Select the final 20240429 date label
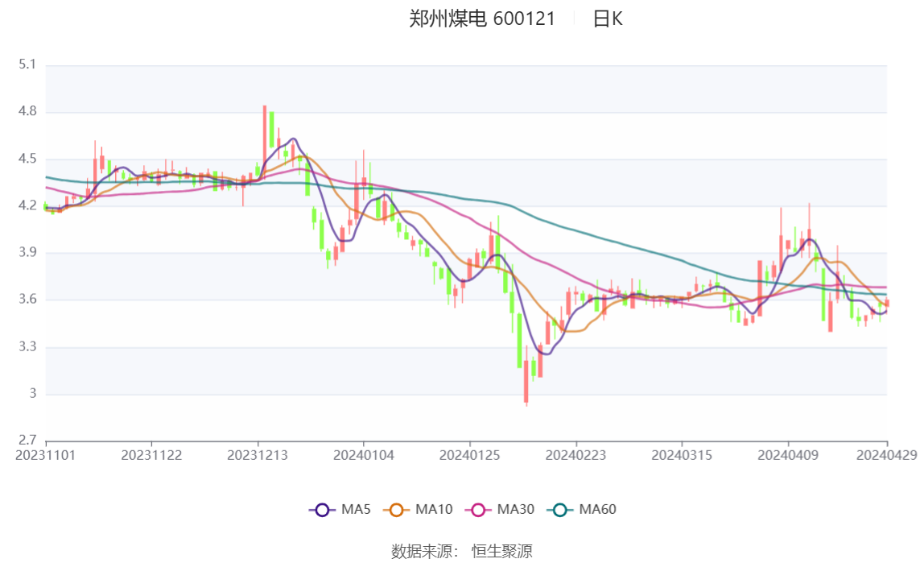This screenshot has height=563, width=924. coord(887,455)
